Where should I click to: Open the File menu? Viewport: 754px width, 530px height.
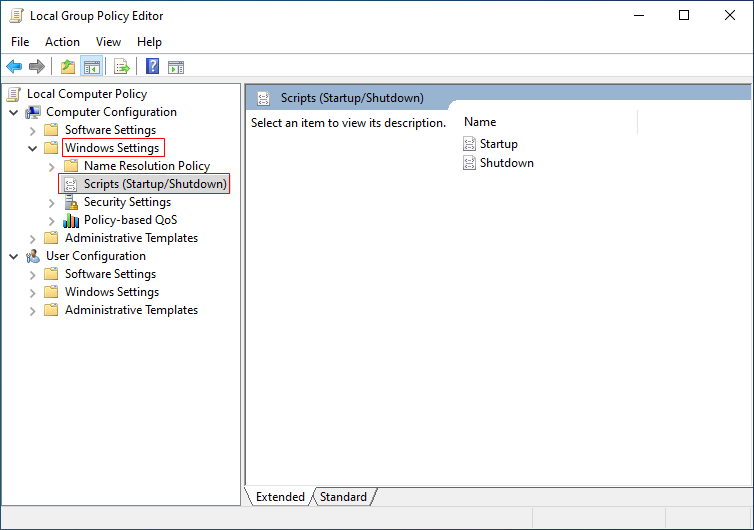[x=20, y=42]
